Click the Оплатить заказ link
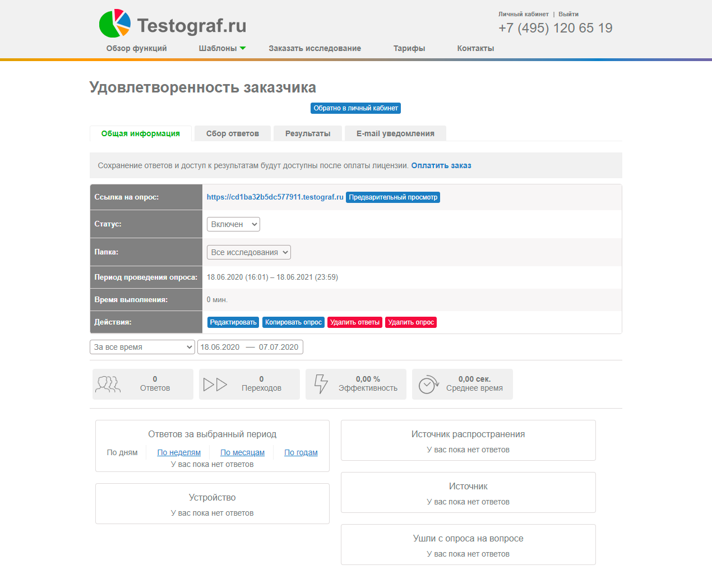 (x=441, y=165)
